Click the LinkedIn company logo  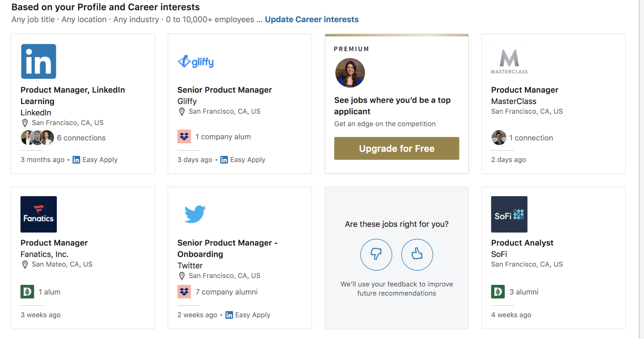point(39,62)
